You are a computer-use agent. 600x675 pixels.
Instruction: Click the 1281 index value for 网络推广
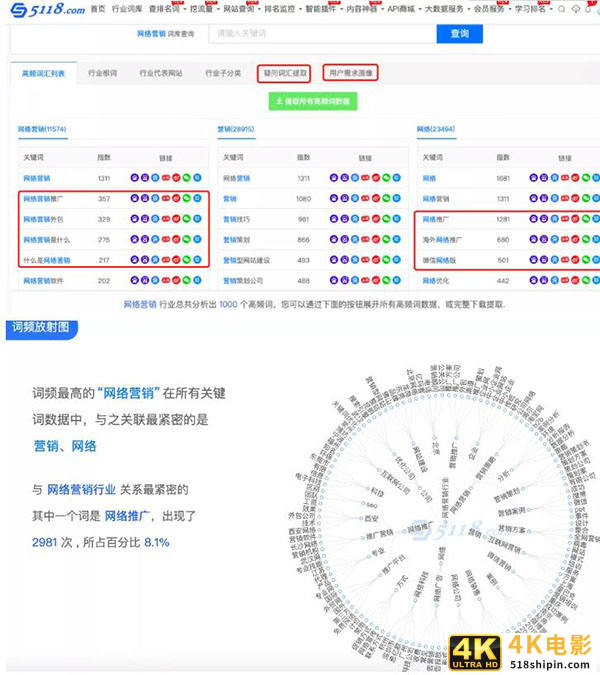click(503, 219)
